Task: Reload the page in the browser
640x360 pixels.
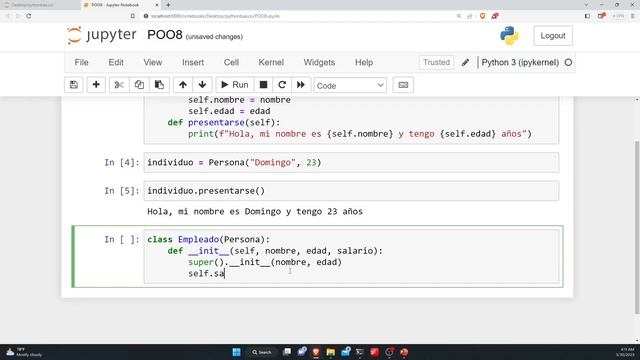Action: (x=29, y=16)
